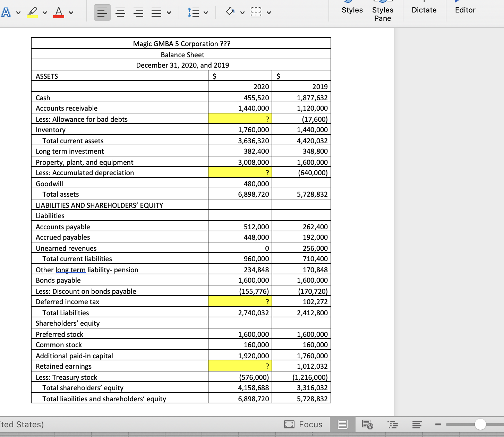The image size is (504, 437).
Task: Click the 2019 column year header
Action: pos(320,87)
